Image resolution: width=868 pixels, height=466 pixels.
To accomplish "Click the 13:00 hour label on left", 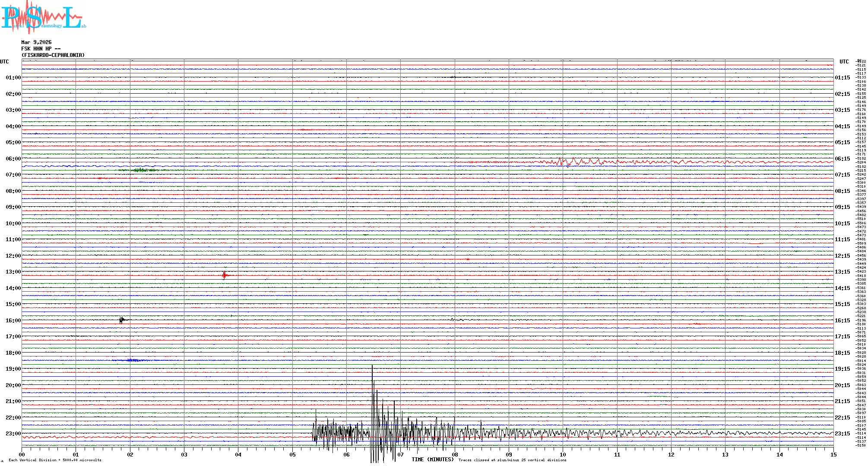I will point(13,272).
